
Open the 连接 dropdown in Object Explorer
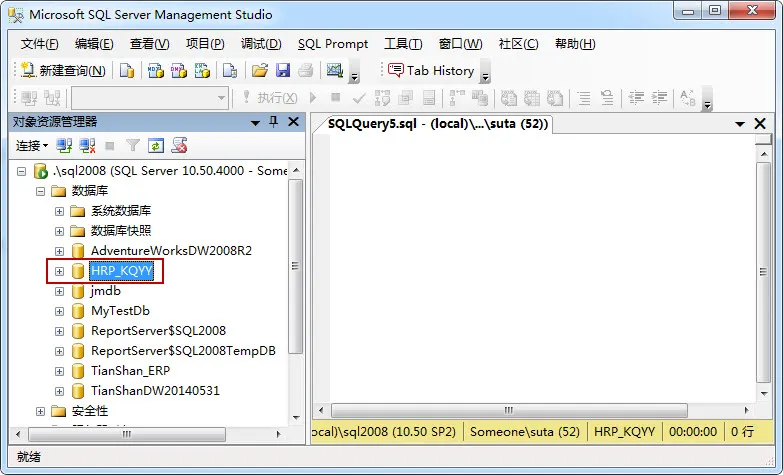pos(32,146)
